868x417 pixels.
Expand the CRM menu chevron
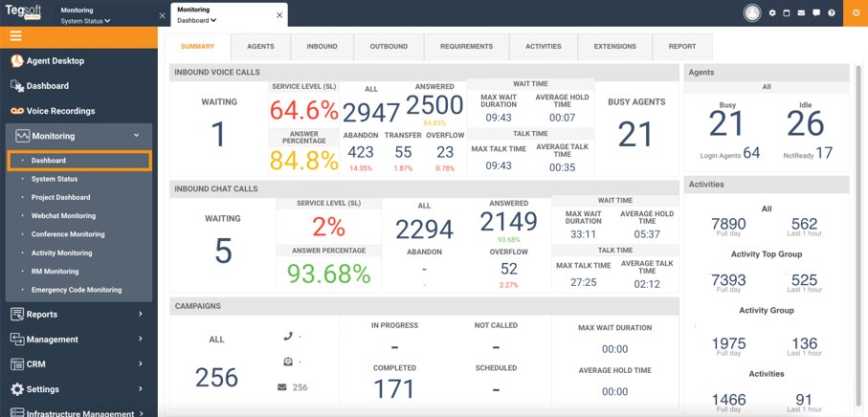coord(140,363)
